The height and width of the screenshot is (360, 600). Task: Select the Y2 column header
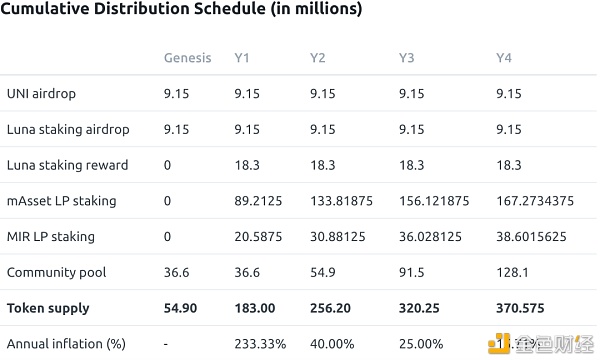318,58
